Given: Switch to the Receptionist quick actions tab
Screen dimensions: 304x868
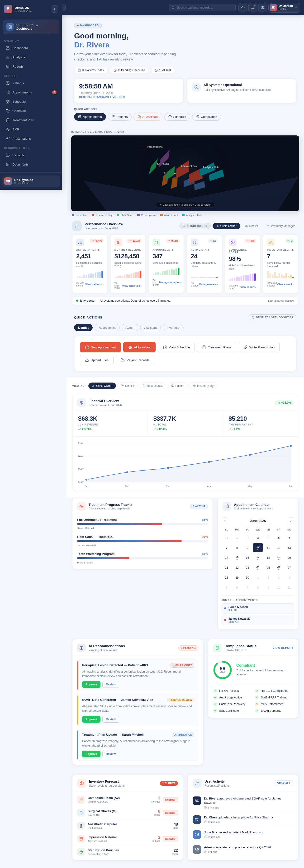Looking at the screenshot, I should point(107,328).
